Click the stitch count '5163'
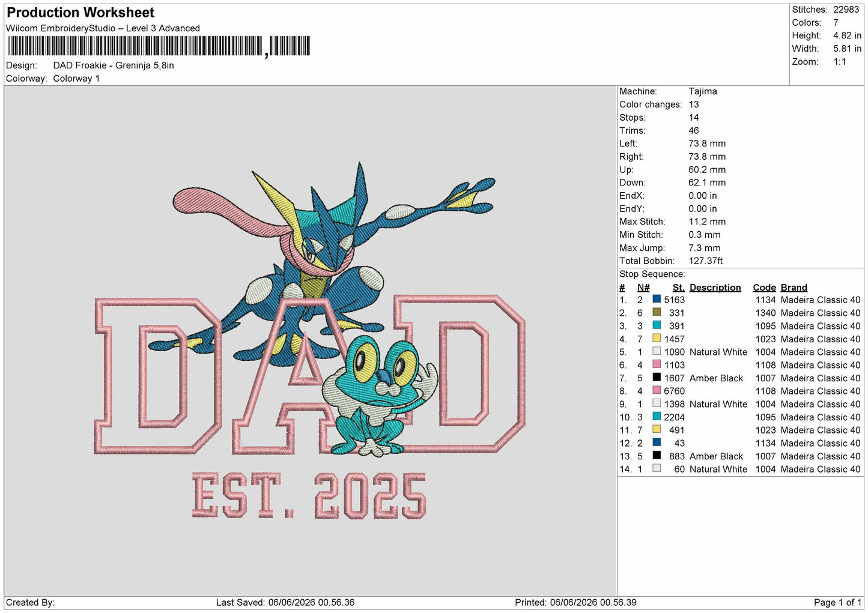This screenshot has width=868, height=613. coord(674,300)
